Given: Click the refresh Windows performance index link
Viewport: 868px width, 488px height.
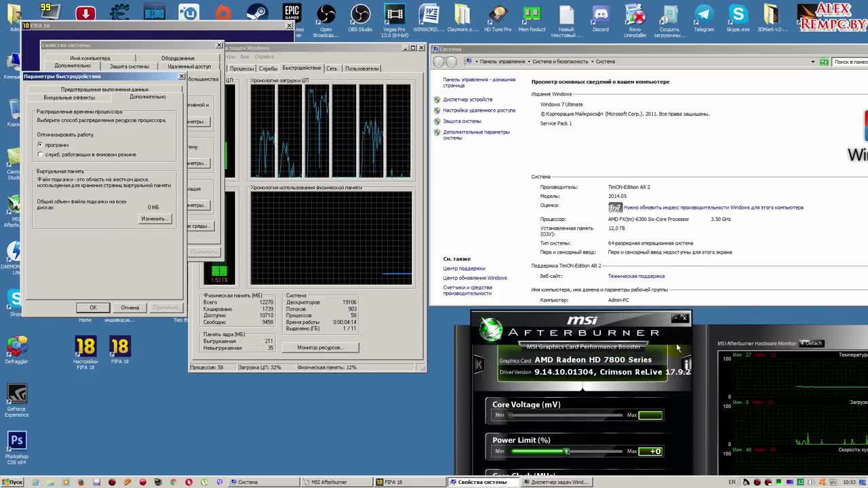Looking at the screenshot, I should (x=713, y=207).
